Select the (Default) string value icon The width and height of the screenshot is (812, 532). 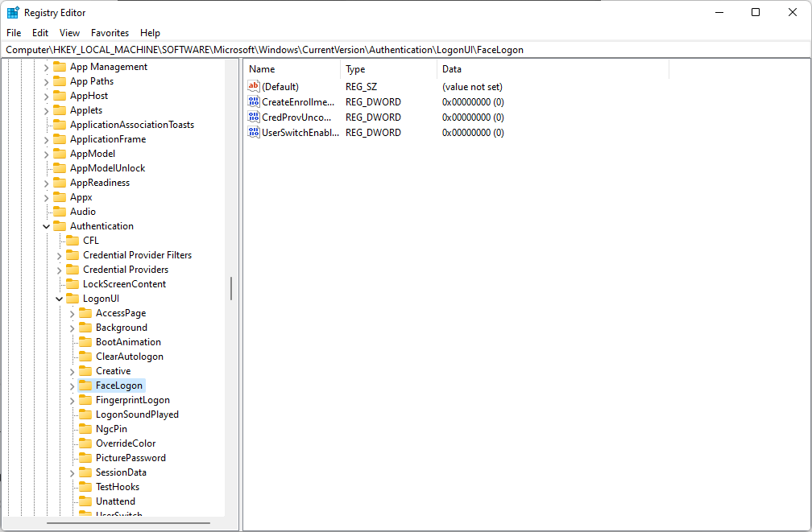[254, 87]
